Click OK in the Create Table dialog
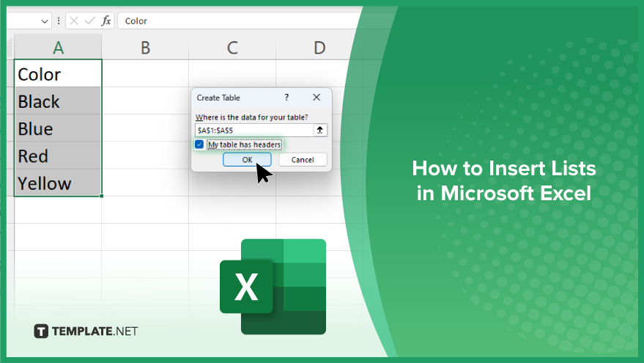This screenshot has height=363, width=644. (x=247, y=160)
